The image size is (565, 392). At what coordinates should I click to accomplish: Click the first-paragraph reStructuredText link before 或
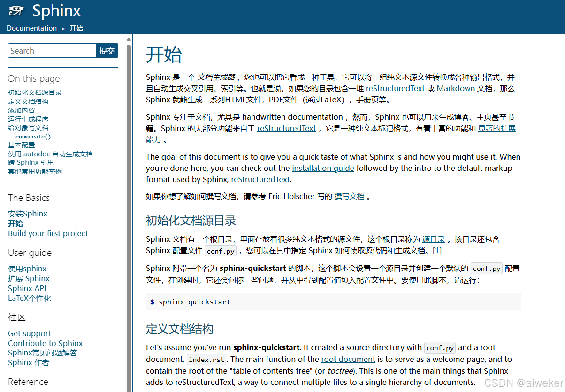(395, 88)
